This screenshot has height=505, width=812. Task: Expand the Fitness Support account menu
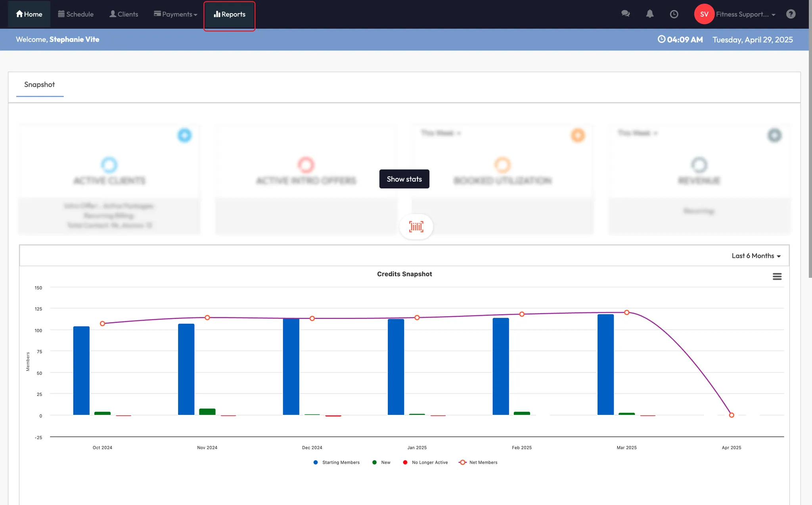point(745,14)
